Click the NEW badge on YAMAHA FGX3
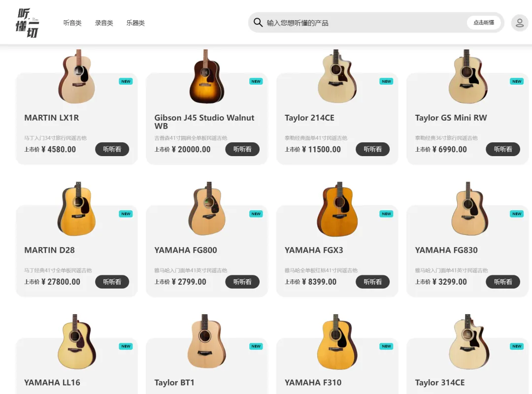The width and height of the screenshot is (532, 394). pyautogui.click(x=387, y=214)
